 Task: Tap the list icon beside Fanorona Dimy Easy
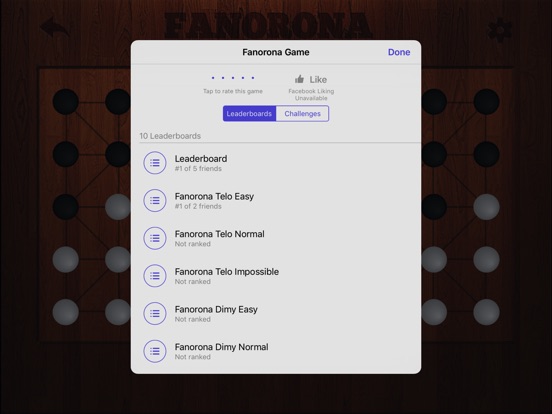click(155, 314)
